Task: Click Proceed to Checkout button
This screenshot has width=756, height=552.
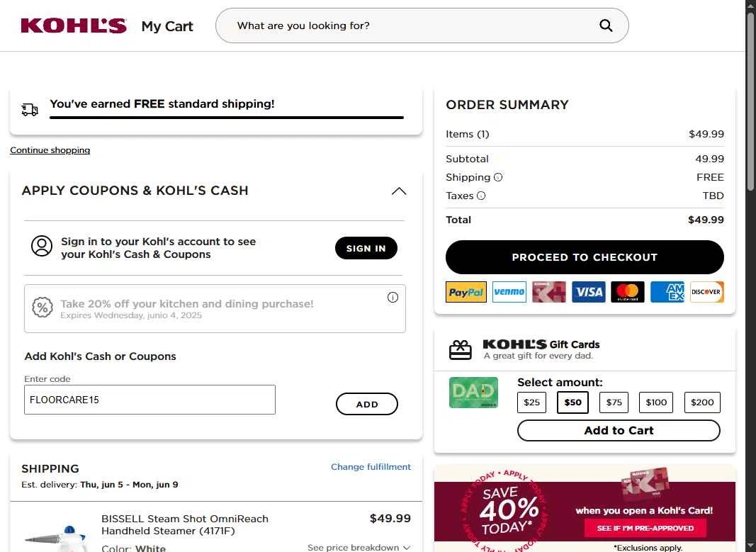Action: coord(585,257)
